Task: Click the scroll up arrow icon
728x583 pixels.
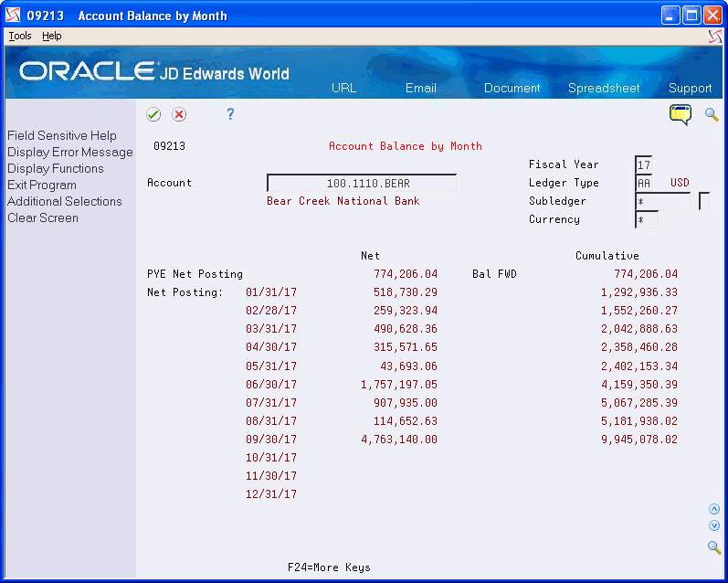Action: [714, 509]
